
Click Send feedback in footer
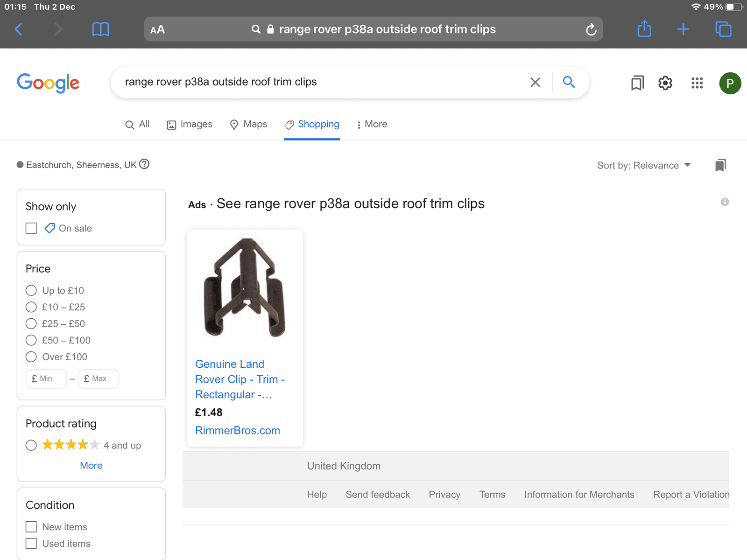point(378,494)
